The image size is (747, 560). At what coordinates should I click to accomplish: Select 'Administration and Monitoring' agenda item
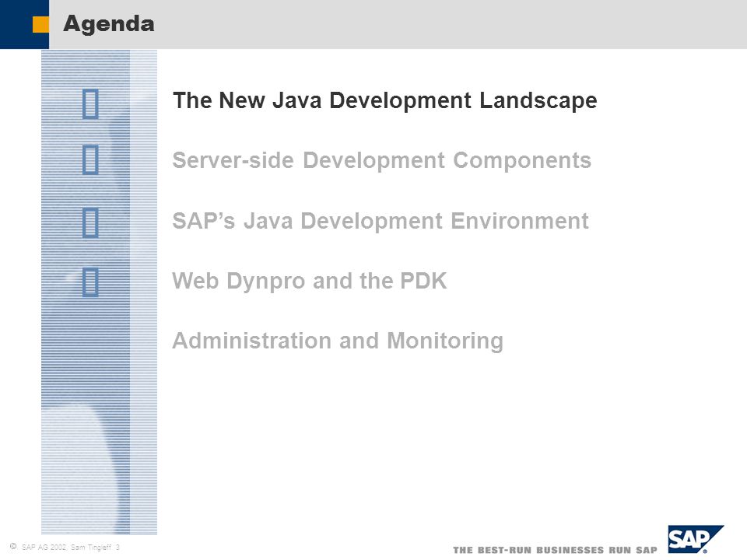tap(337, 341)
